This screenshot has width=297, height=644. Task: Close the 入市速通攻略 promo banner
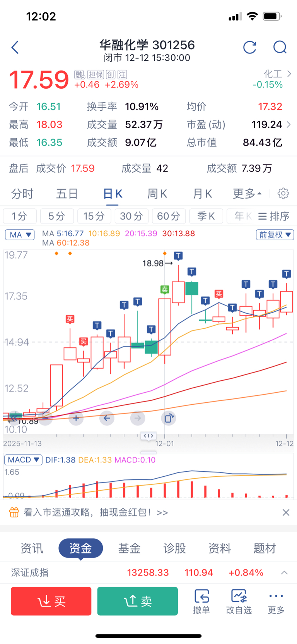(286, 512)
